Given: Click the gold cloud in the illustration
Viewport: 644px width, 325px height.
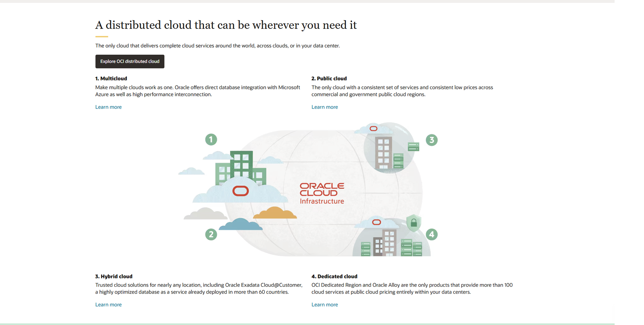Looking at the screenshot, I should [x=275, y=213].
